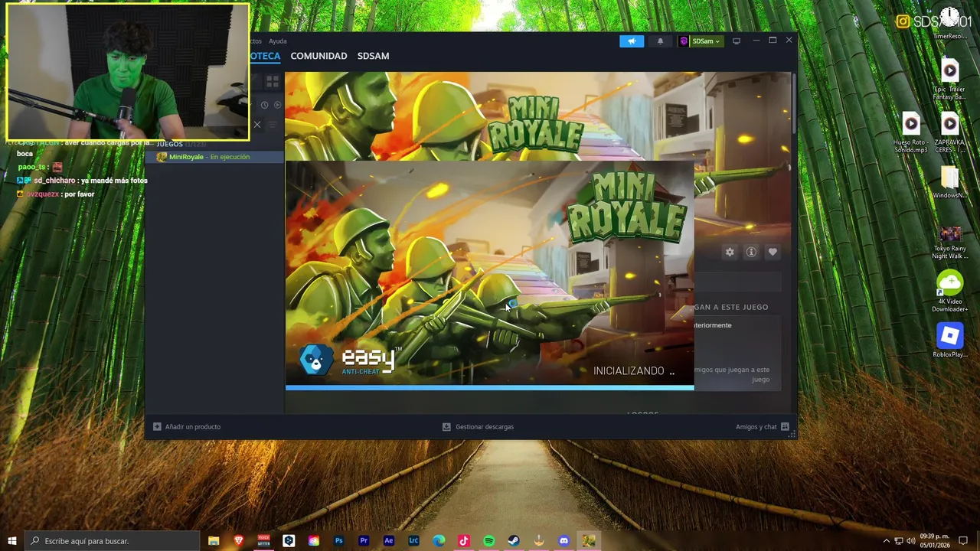Open the Ayuda menu in Steam
Image resolution: width=980 pixels, height=551 pixels.
(x=278, y=41)
